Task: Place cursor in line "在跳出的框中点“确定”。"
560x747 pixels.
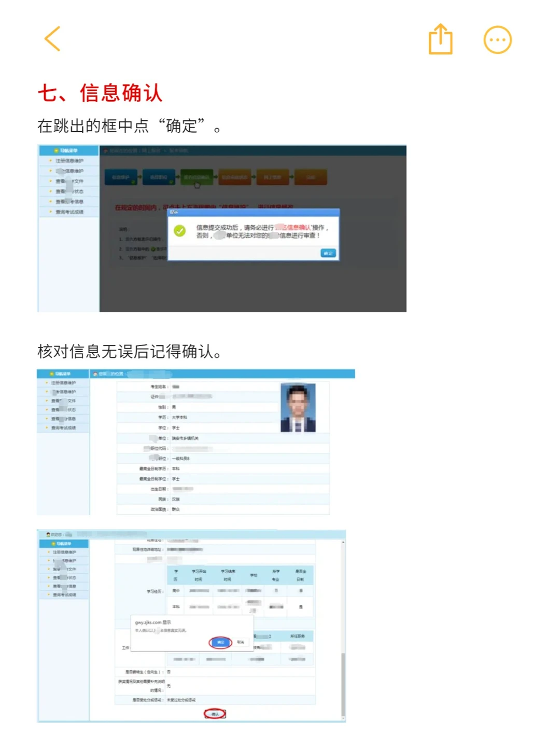Action: 130,126
